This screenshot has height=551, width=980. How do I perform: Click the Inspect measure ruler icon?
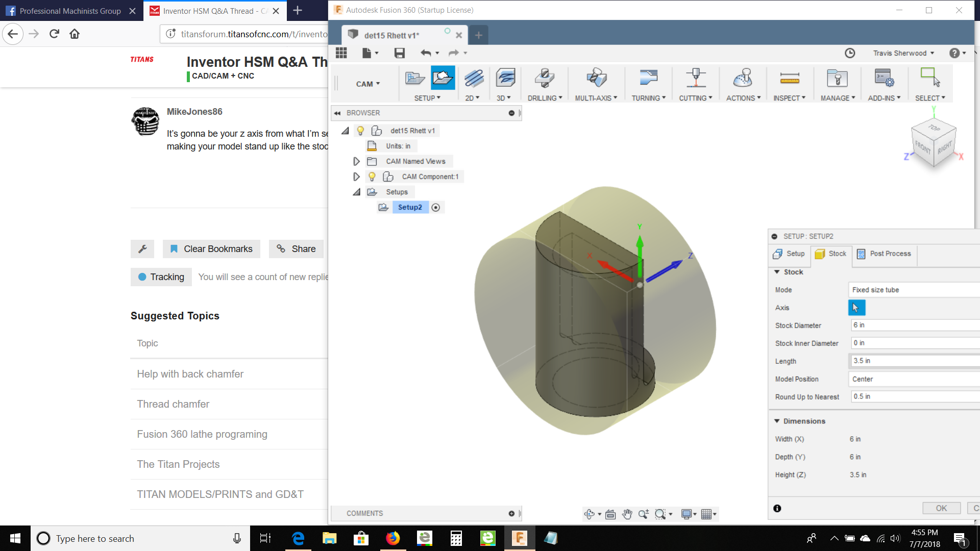(x=789, y=78)
